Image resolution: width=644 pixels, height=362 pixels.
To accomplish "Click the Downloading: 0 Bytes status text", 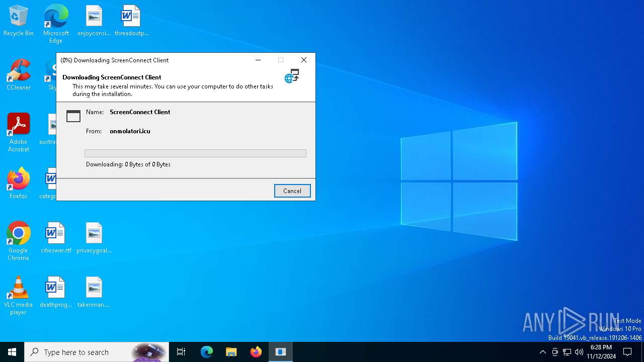I will (x=128, y=164).
